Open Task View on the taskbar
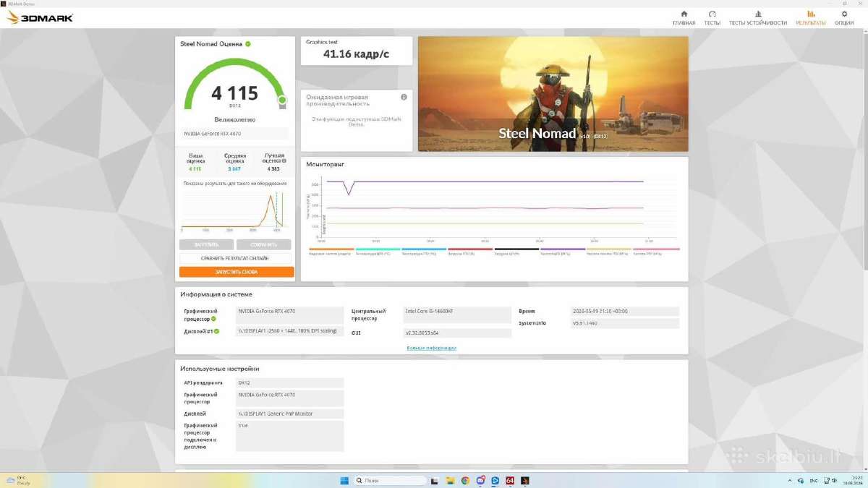 (x=436, y=480)
